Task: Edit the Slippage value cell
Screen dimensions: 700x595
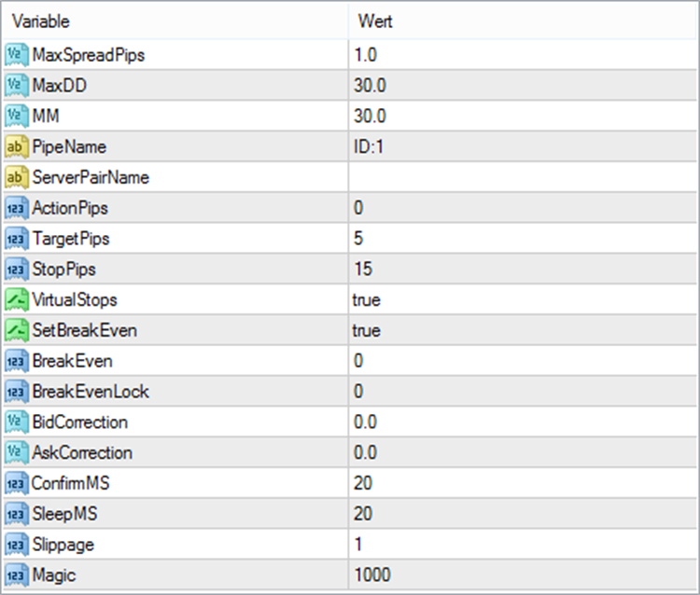Action: [523, 544]
